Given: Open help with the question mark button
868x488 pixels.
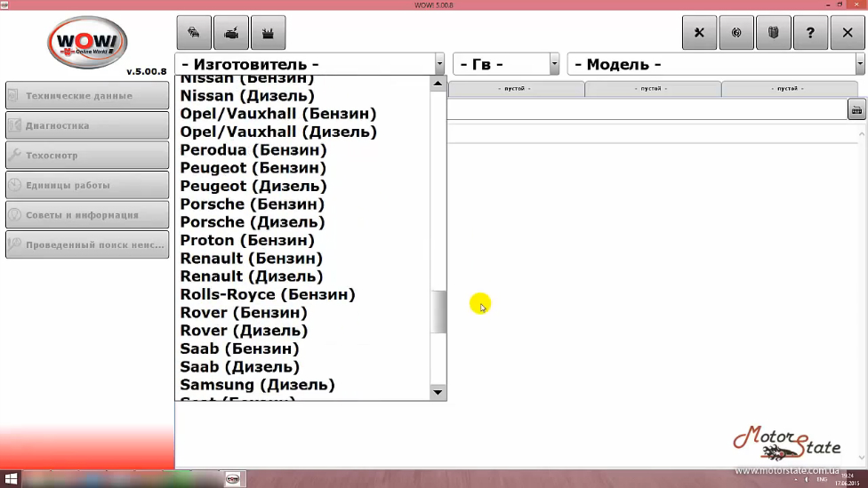Looking at the screenshot, I should [x=810, y=33].
